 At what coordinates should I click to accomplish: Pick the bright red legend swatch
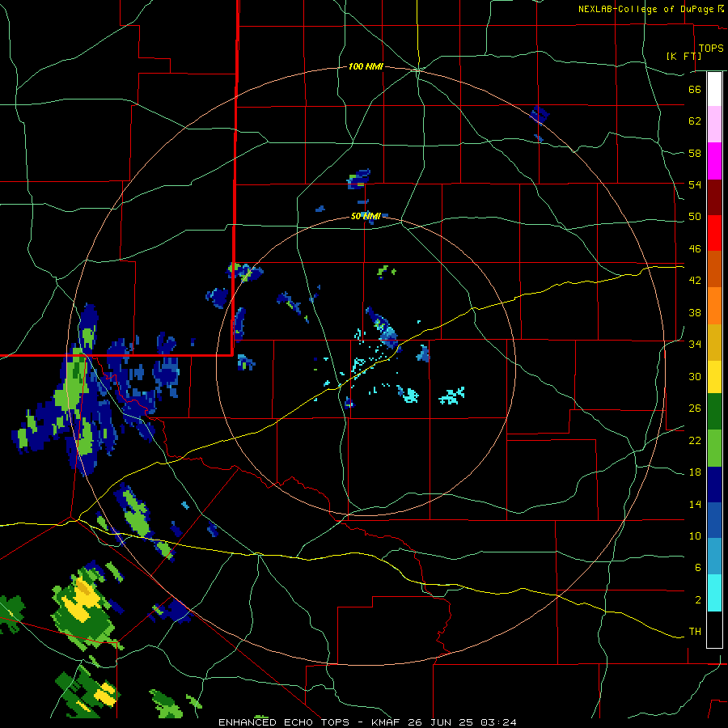tap(714, 233)
